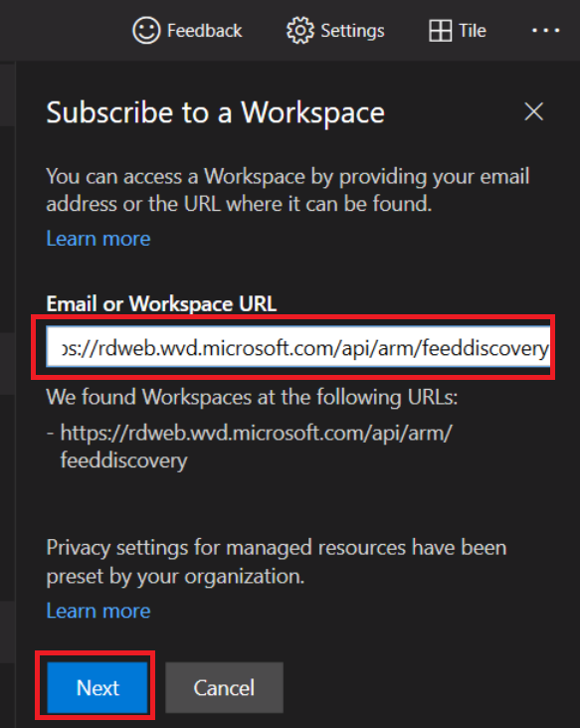The height and width of the screenshot is (728, 580).
Task: Click the Subscribe to a Workspace heading
Action: pyautogui.click(x=216, y=112)
